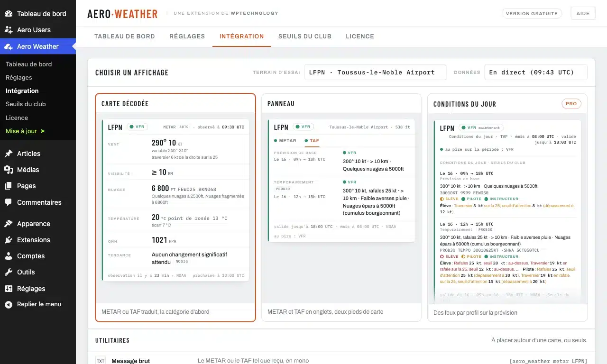Click the VFR badge in Carte décodée
Image resolution: width=607 pixels, height=364 pixels.
tap(138, 127)
